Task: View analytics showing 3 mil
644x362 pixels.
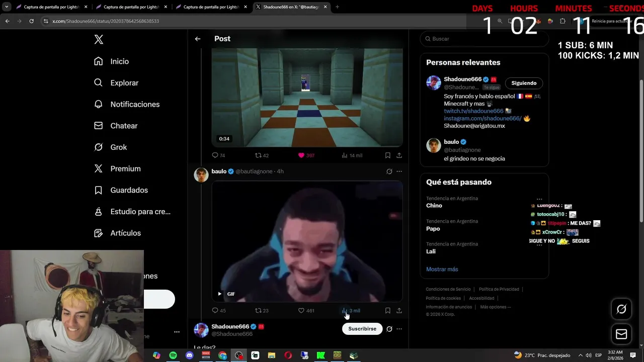Action: coord(351,311)
